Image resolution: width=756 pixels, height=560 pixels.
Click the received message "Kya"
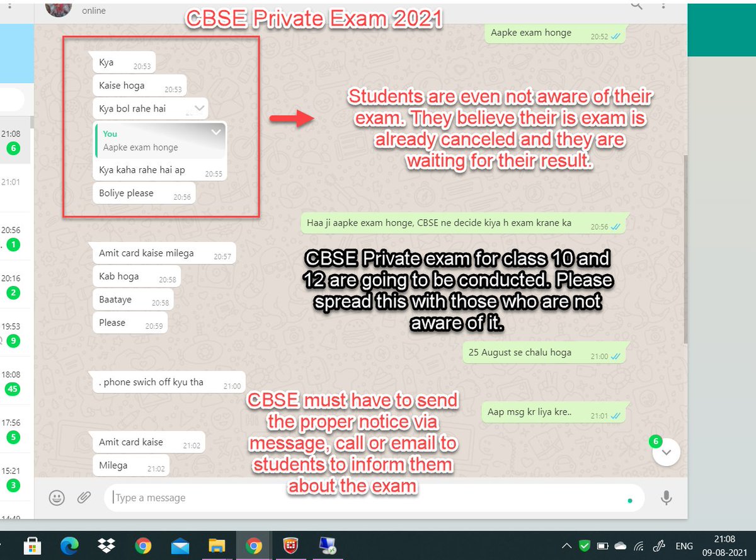click(123, 62)
